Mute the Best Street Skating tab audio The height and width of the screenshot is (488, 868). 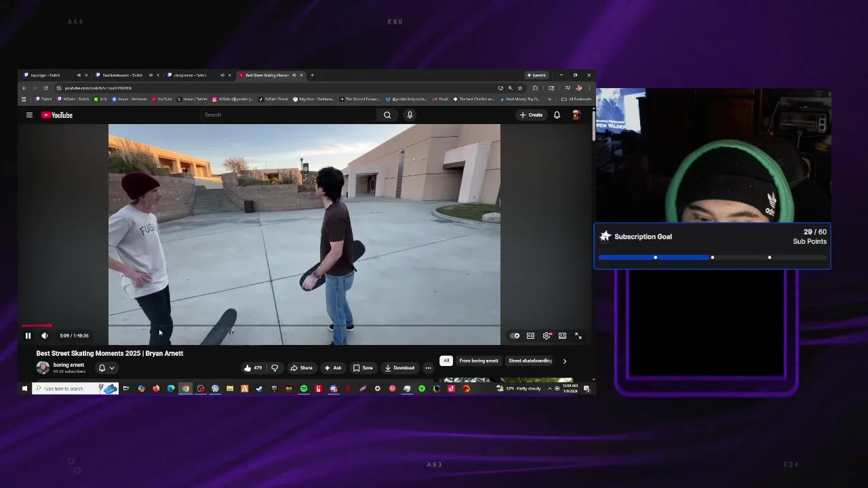294,75
